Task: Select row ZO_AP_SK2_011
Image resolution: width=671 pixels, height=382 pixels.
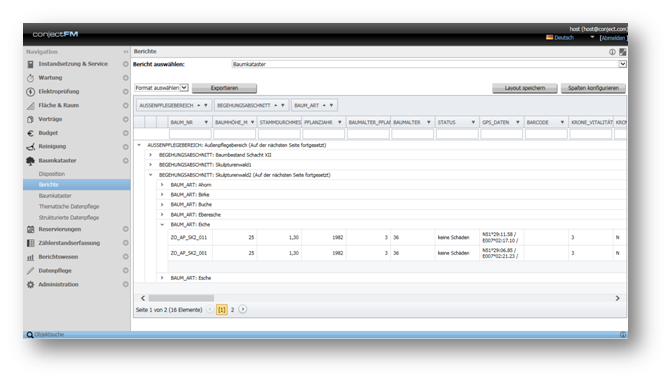Action: [397, 237]
